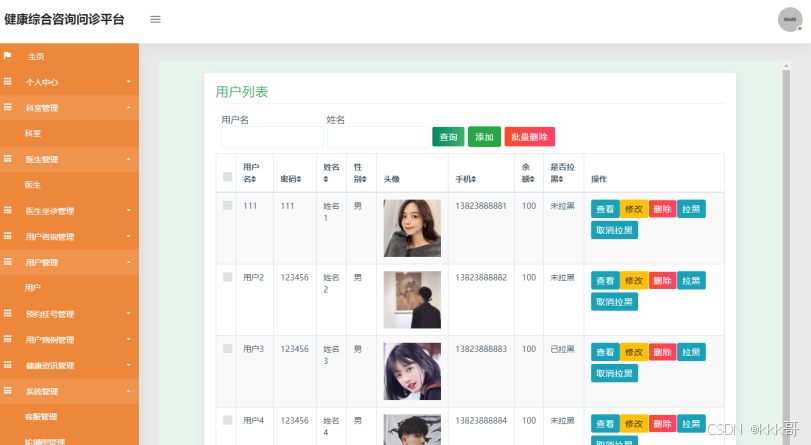Click the grid icon beside 系统管理

tap(7, 391)
